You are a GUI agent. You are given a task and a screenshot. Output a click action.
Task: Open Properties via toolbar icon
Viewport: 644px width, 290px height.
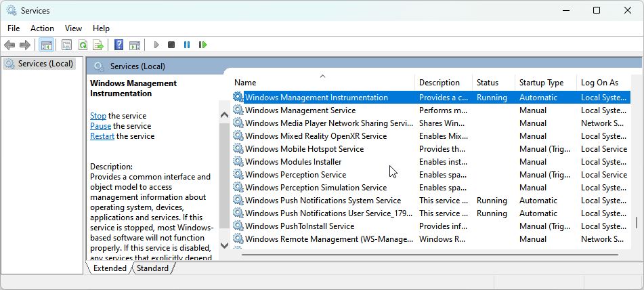pyautogui.click(x=66, y=45)
